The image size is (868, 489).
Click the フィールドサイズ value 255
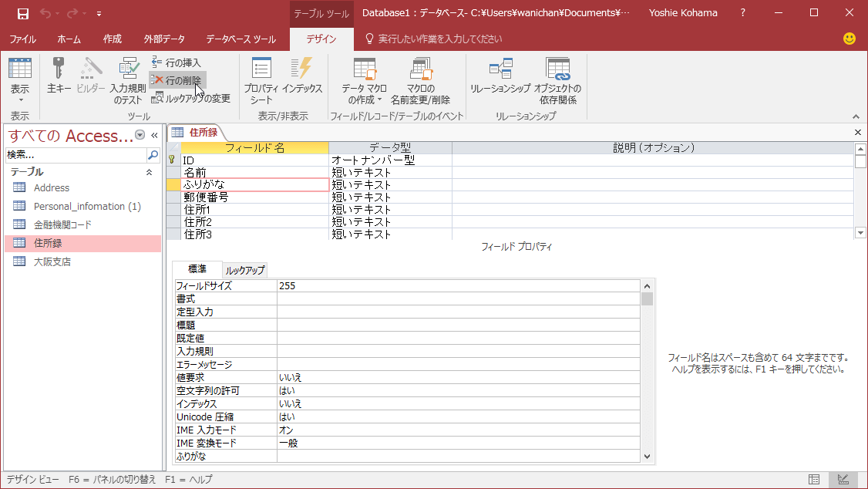point(459,285)
